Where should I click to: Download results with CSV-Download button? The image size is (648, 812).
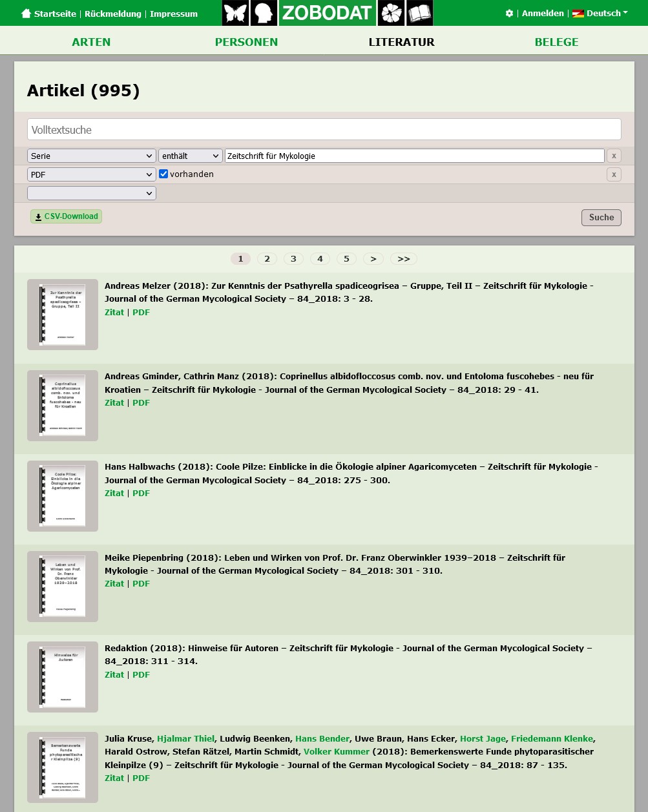click(66, 216)
